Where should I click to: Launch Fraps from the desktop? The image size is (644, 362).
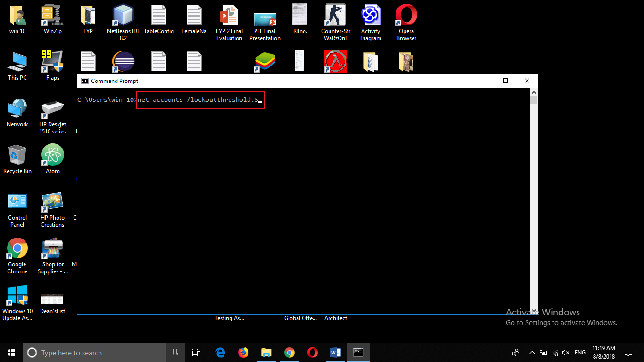pyautogui.click(x=52, y=61)
